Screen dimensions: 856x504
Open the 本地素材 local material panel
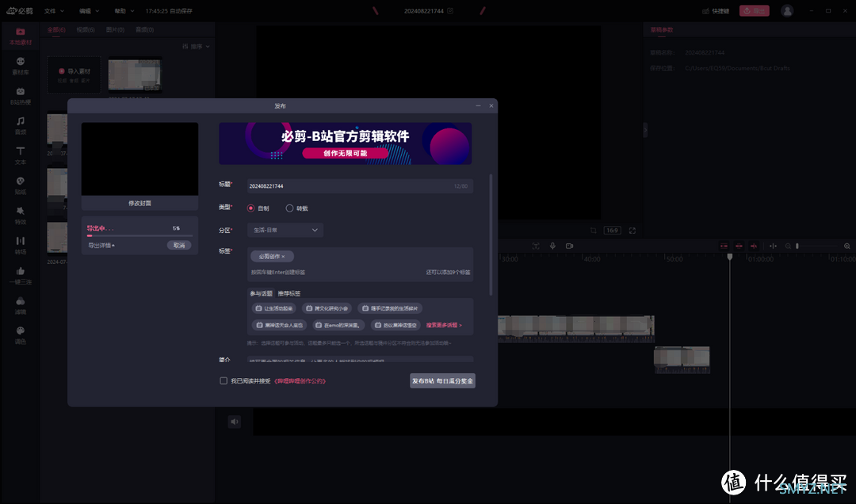click(20, 36)
